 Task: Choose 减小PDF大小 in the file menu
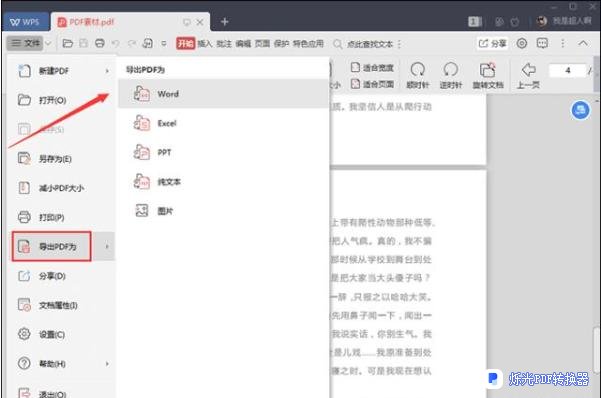pos(61,188)
